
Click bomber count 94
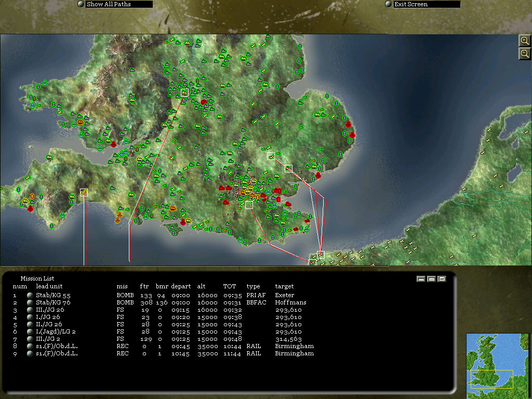(161, 295)
